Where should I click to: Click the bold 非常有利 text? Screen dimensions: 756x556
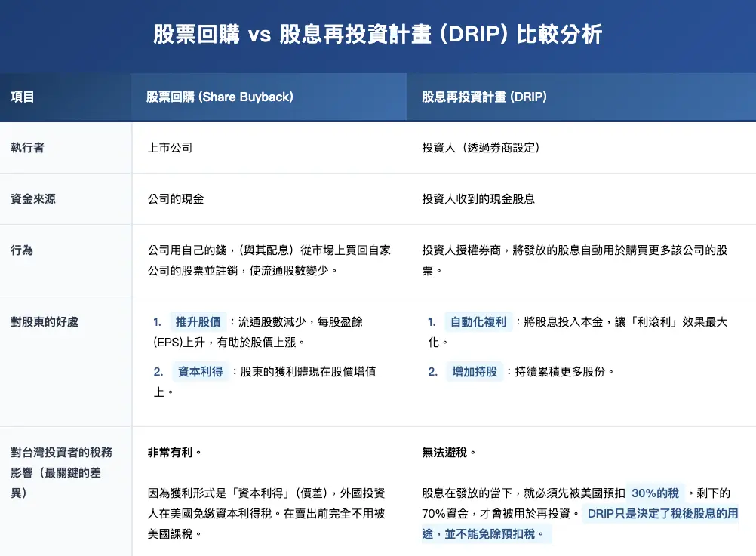[x=174, y=453]
